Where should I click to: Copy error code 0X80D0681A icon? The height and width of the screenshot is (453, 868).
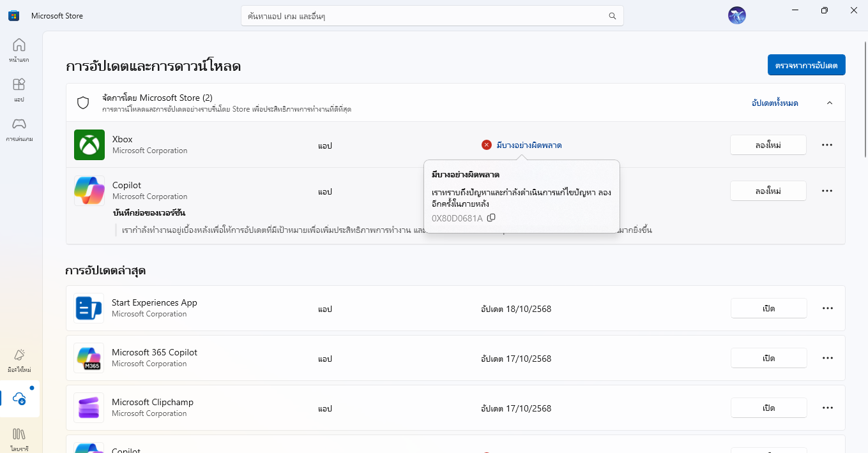[x=491, y=218]
